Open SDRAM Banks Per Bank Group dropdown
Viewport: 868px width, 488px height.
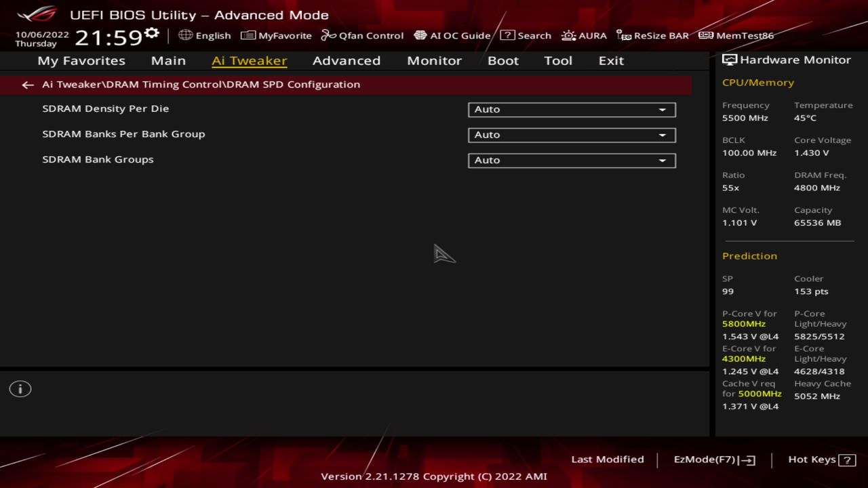(572, 135)
